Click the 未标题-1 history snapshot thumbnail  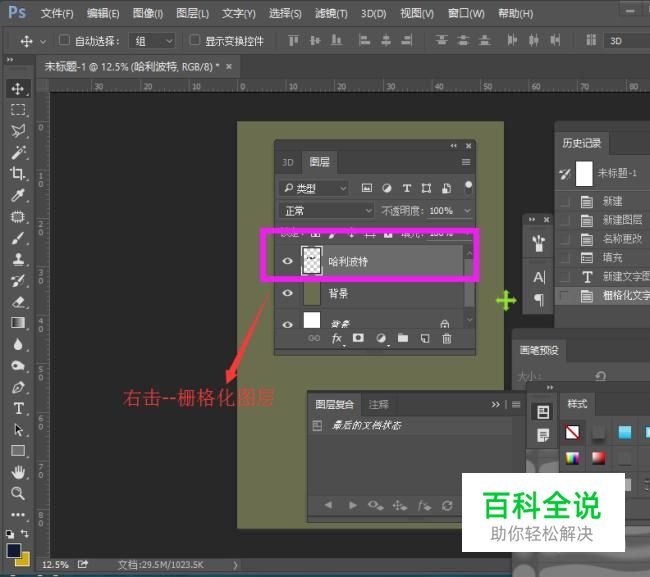(584, 174)
